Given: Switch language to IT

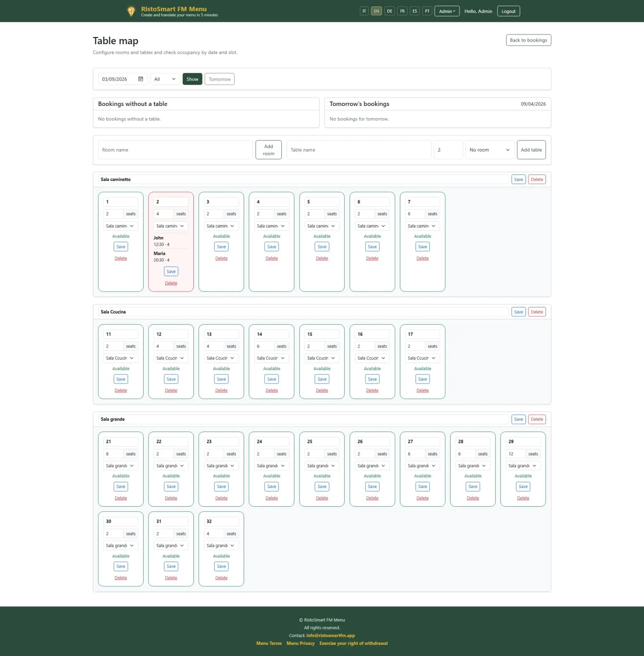Looking at the screenshot, I should pos(364,11).
